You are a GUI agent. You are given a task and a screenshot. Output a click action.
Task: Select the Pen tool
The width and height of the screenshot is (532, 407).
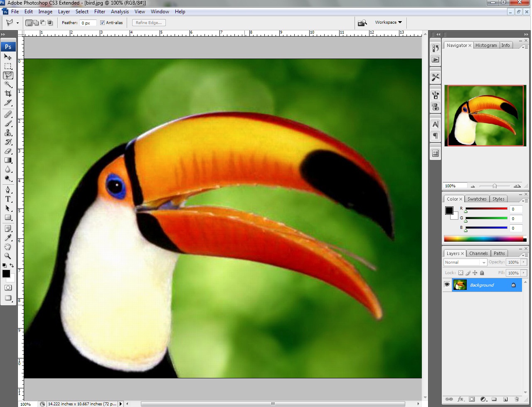point(8,190)
